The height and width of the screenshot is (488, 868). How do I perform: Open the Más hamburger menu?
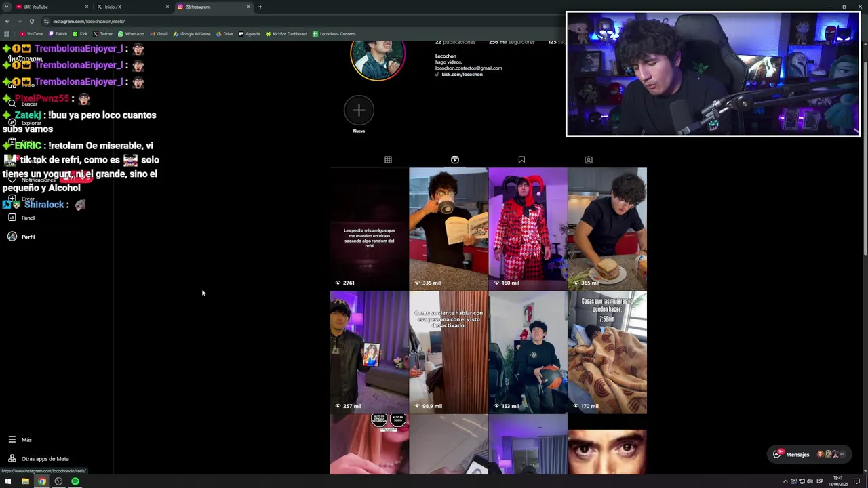pyautogui.click(x=12, y=440)
